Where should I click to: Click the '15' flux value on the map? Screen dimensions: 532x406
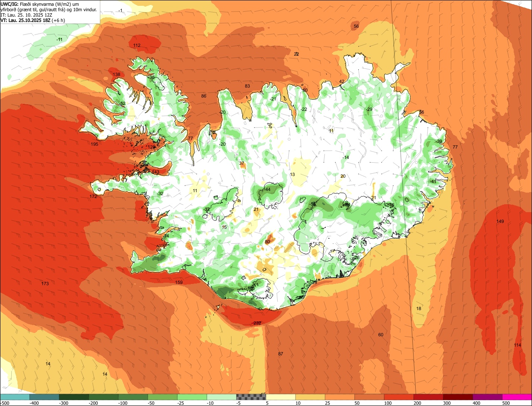coord(224,227)
